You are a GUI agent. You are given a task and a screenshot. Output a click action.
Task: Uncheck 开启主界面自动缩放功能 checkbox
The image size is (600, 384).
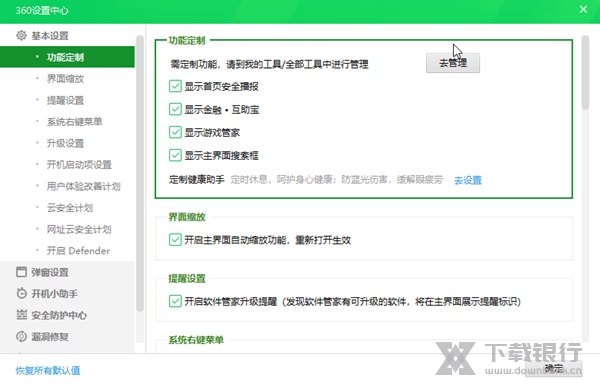[175, 240]
